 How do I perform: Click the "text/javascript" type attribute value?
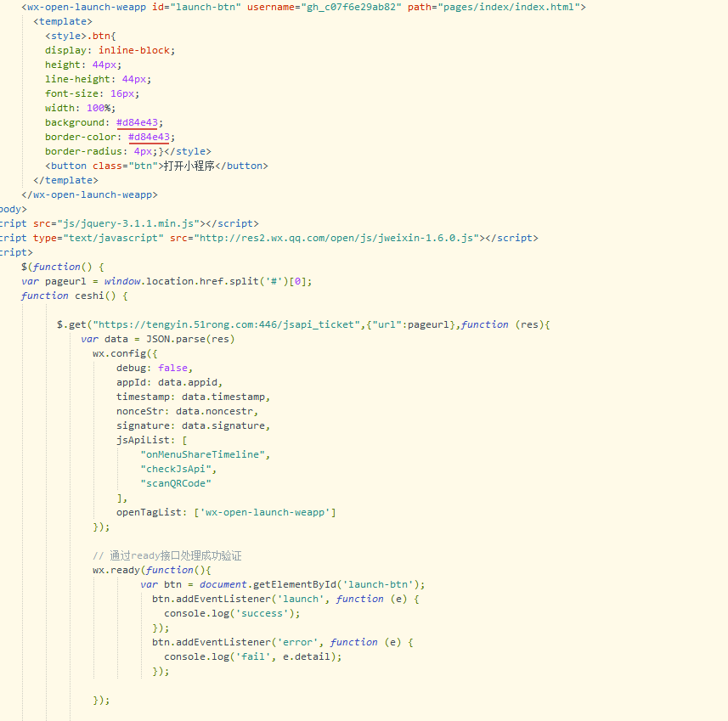tap(113, 238)
